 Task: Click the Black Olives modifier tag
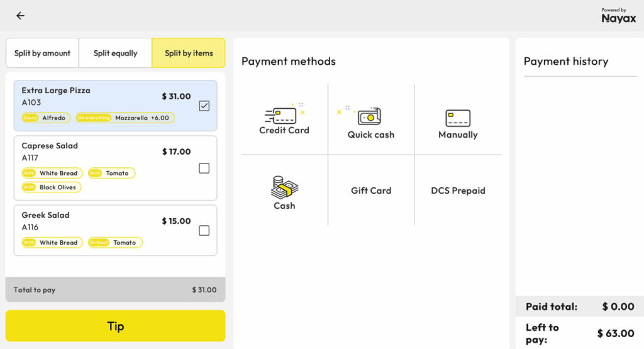(52, 187)
